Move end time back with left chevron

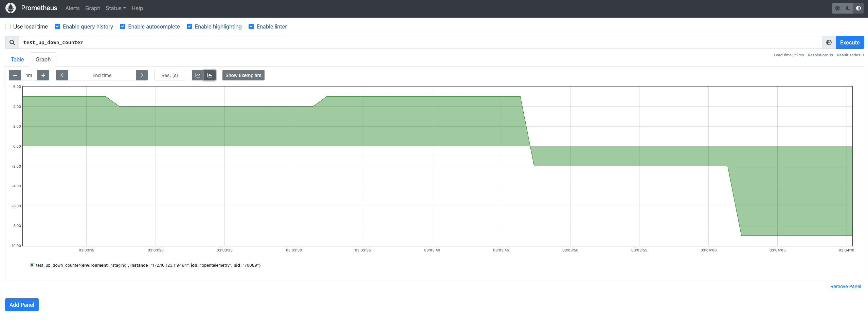point(62,75)
